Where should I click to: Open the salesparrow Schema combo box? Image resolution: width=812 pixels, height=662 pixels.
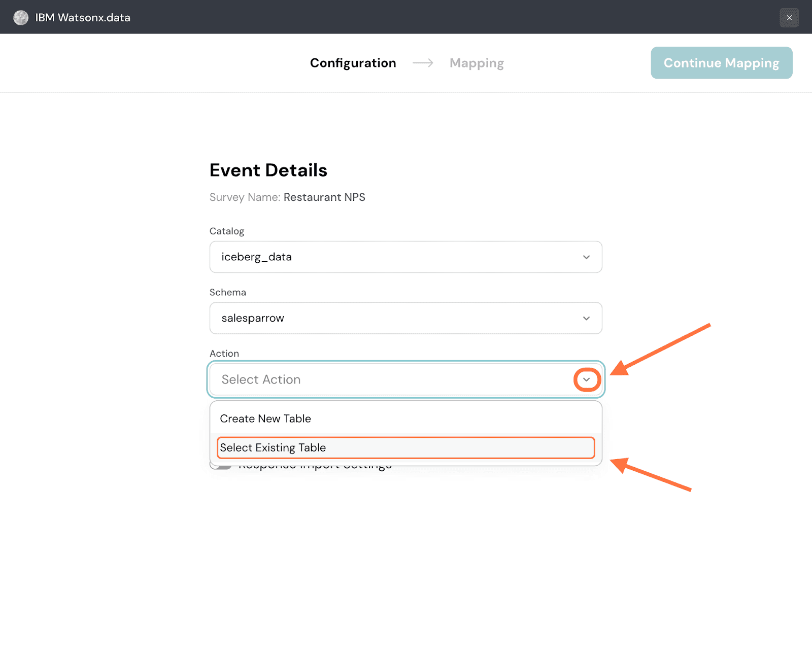click(x=396, y=319)
